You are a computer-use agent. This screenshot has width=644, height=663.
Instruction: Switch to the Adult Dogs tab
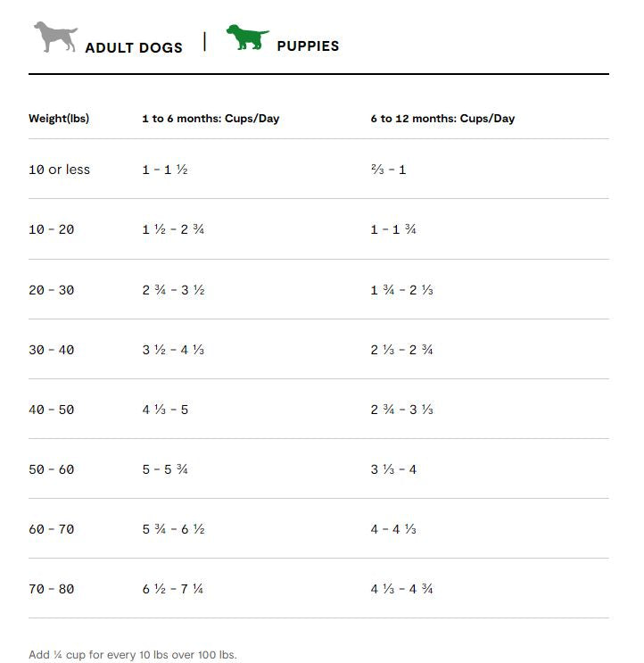click(x=133, y=47)
